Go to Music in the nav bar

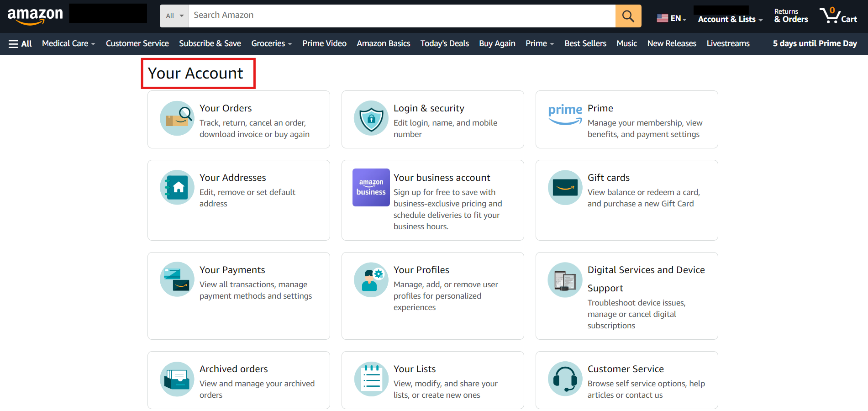click(627, 43)
